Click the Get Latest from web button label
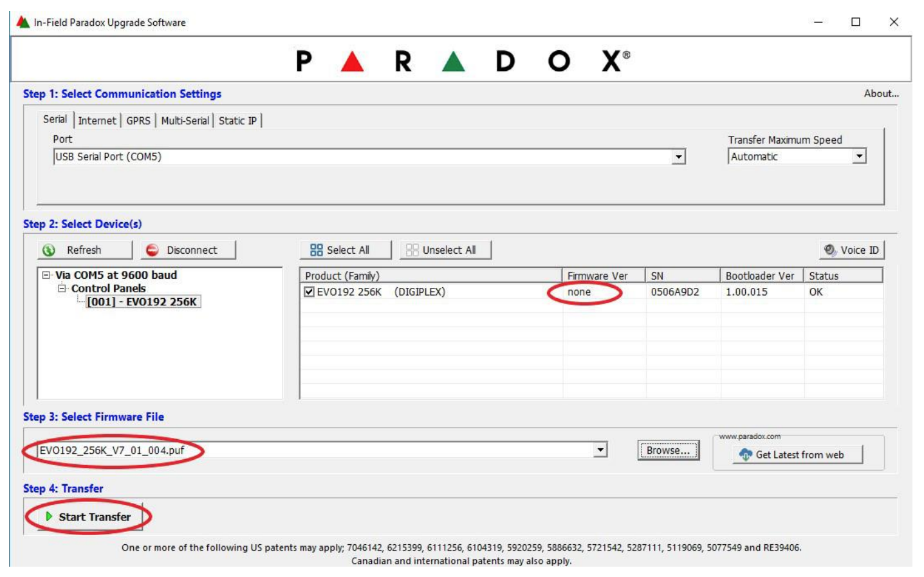 (800, 455)
